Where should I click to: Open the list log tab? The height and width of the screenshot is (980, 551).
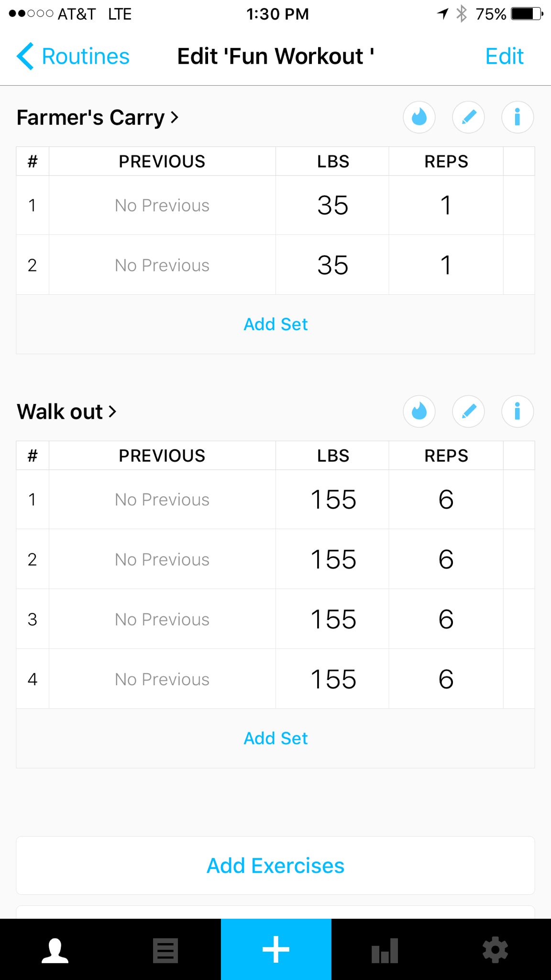(165, 950)
